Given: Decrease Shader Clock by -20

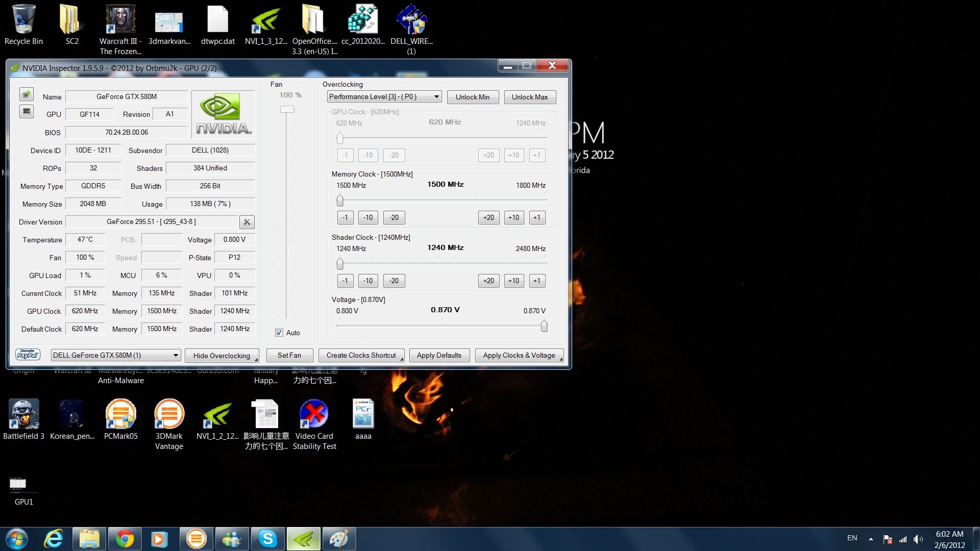Looking at the screenshot, I should click(x=394, y=281).
